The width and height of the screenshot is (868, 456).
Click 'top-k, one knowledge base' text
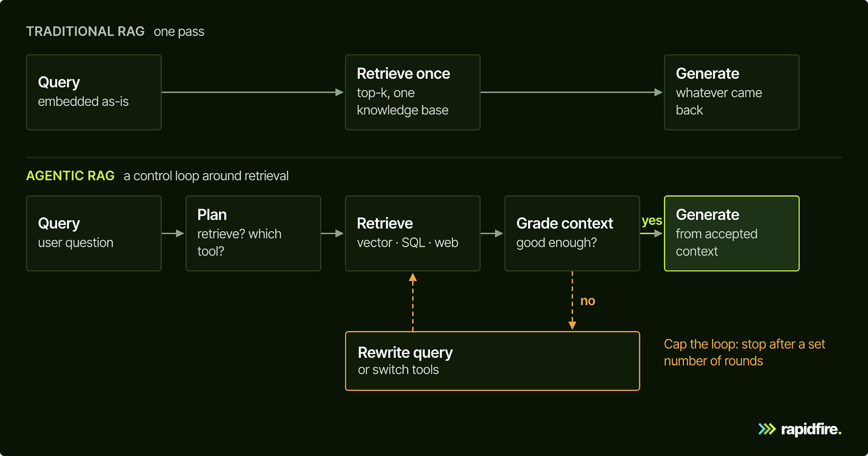tap(402, 101)
